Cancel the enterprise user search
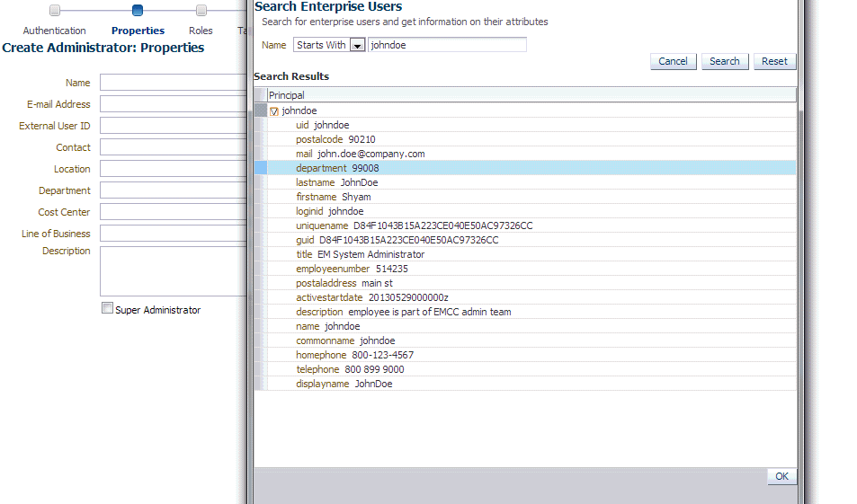Image resolution: width=857 pixels, height=504 pixels. (x=673, y=61)
